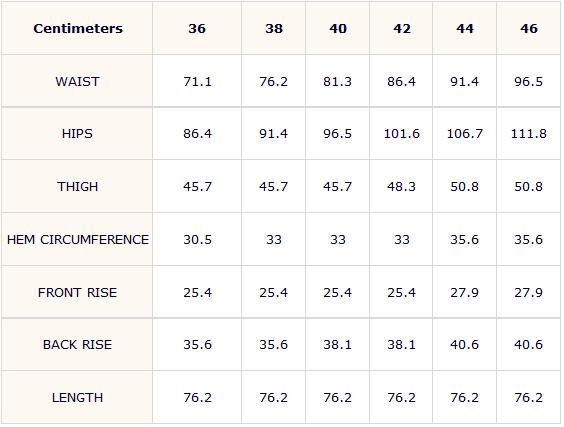Screen dimensions: 564x427
Task: Click the Centimeters header cell
Action: (78, 28)
